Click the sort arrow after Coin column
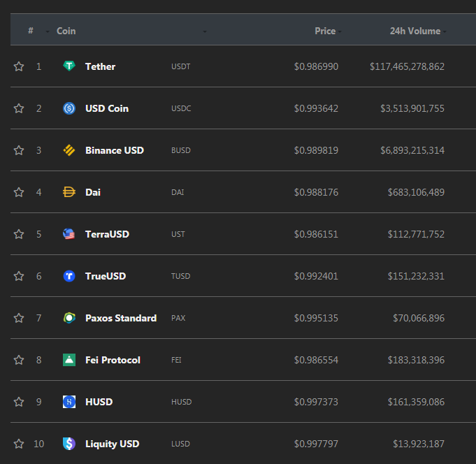This screenshot has height=464, width=476. 205,31
